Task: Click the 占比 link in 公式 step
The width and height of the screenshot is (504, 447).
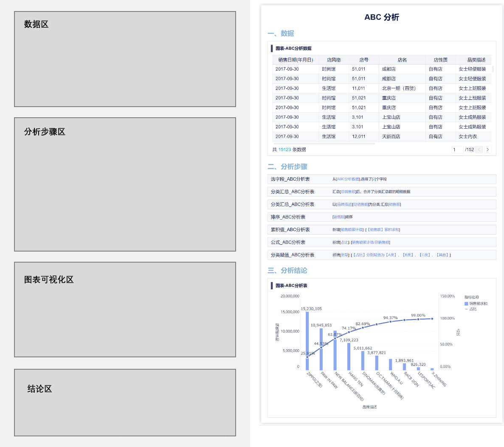Action: 344,242
